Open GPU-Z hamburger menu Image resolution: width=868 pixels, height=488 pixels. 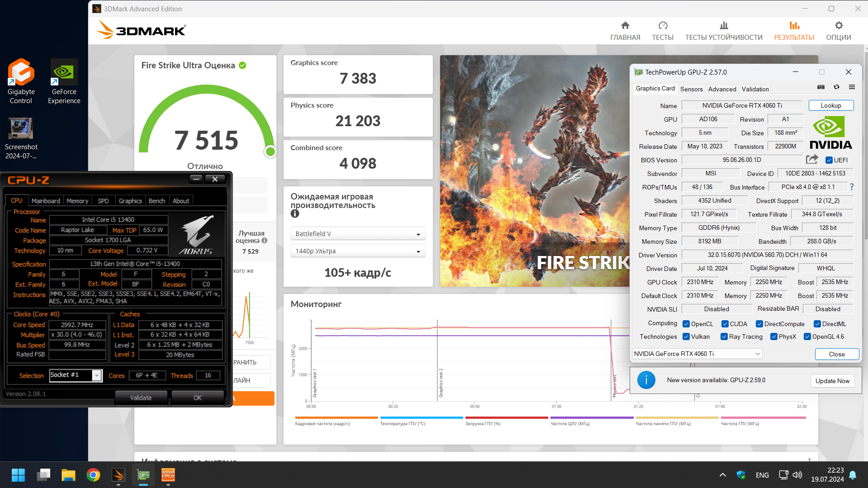[852, 87]
